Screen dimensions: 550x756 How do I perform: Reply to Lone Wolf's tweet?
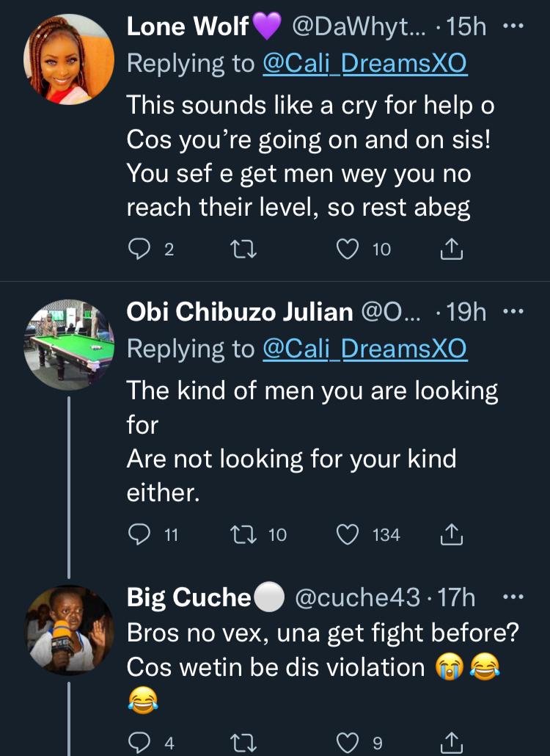pyautogui.click(x=139, y=250)
